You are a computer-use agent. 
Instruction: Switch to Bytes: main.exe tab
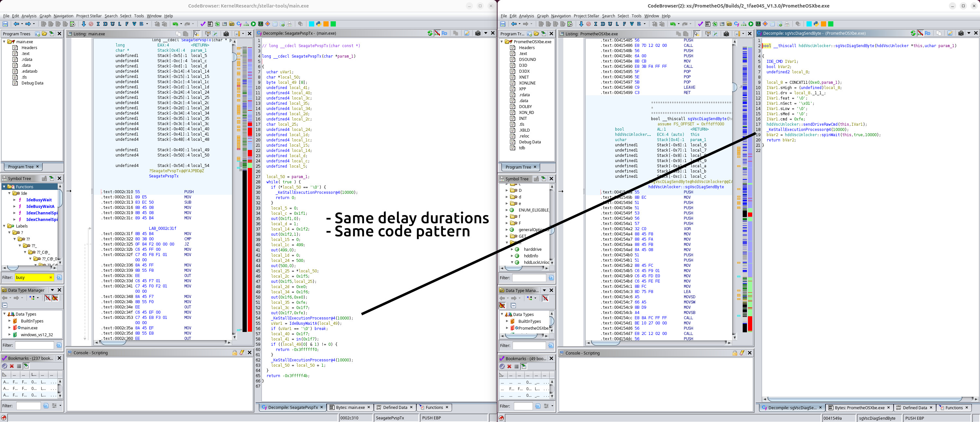coord(350,407)
